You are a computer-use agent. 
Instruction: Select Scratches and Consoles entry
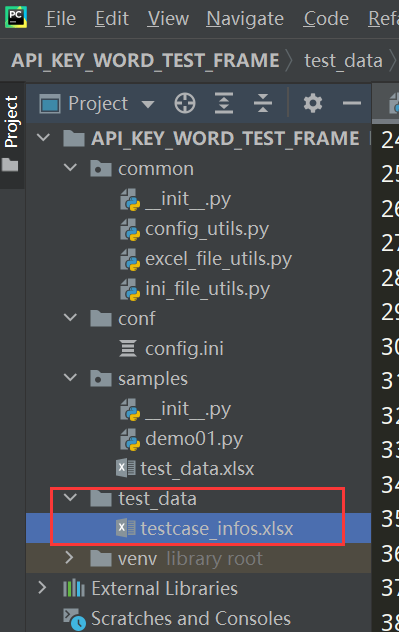(191, 619)
